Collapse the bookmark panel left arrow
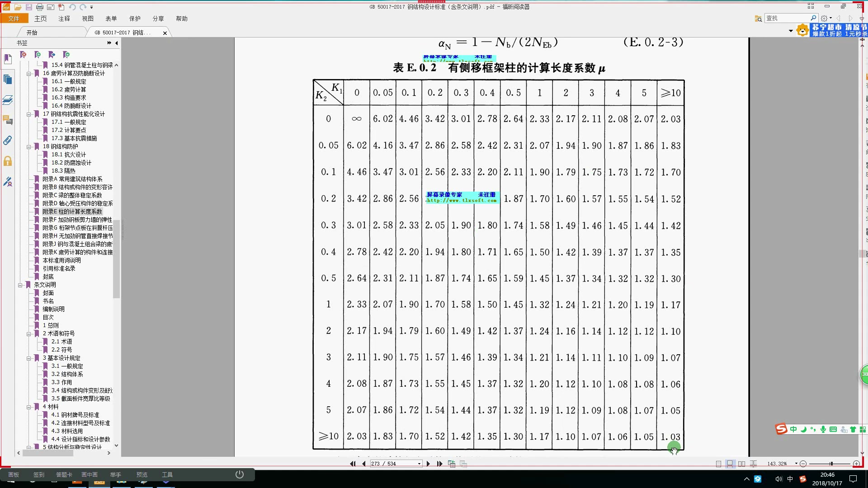 (117, 43)
